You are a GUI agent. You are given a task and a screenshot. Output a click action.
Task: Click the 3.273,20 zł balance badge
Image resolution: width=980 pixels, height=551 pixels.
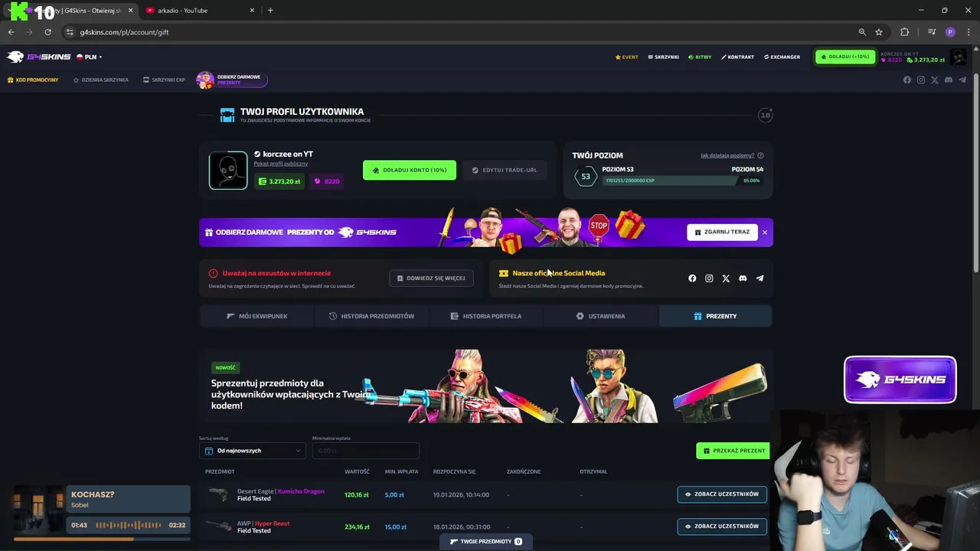point(279,181)
